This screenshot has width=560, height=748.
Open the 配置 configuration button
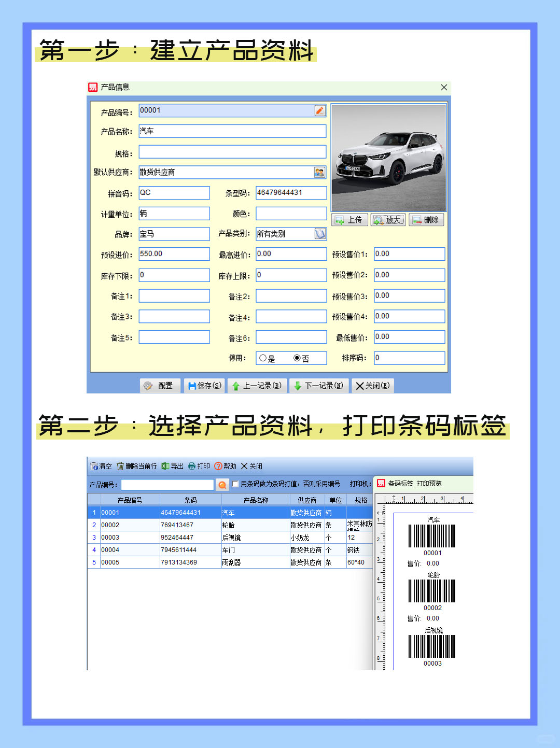[160, 386]
